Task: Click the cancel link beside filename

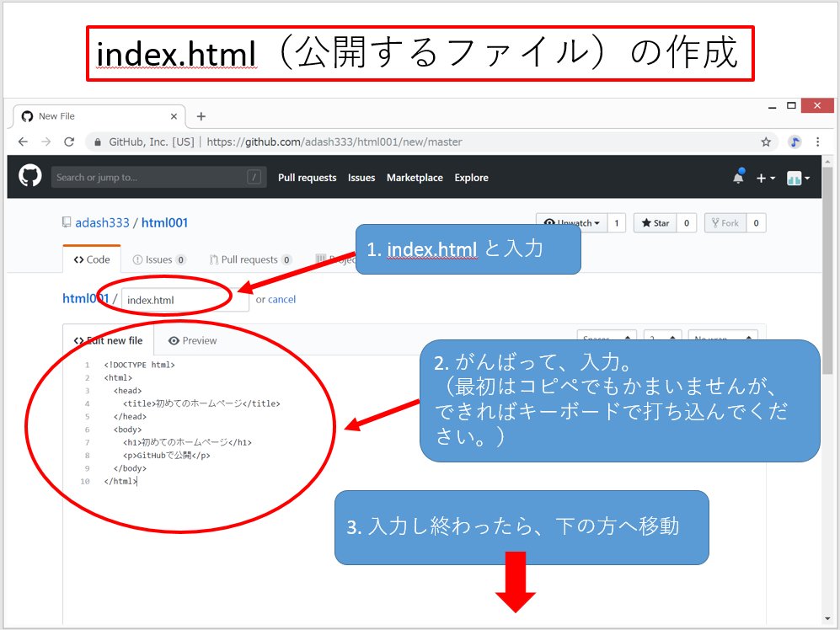Action: pyautogui.click(x=281, y=299)
